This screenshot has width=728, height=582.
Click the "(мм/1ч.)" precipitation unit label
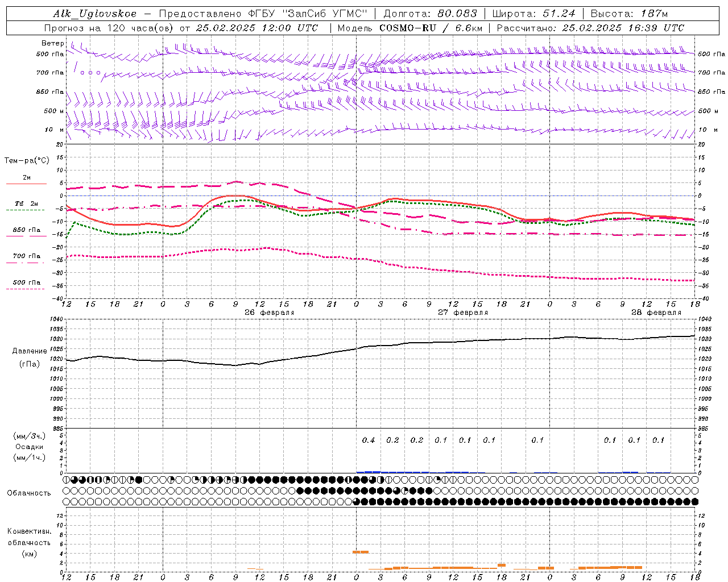click(x=30, y=458)
